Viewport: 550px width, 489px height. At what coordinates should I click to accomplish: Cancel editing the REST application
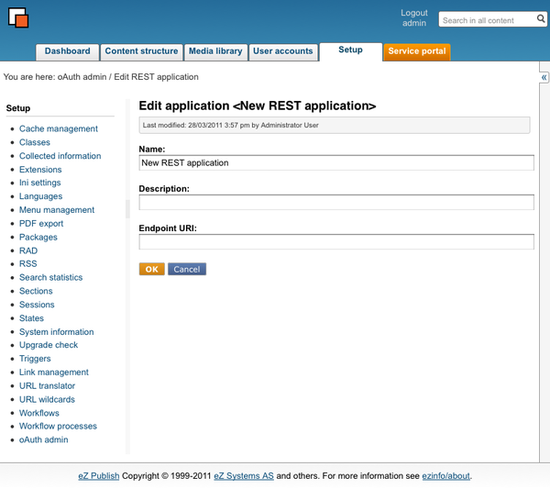pos(187,269)
